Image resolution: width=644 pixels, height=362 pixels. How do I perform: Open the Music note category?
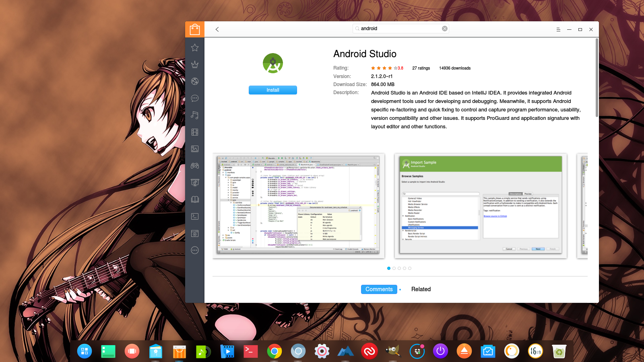[x=195, y=115]
